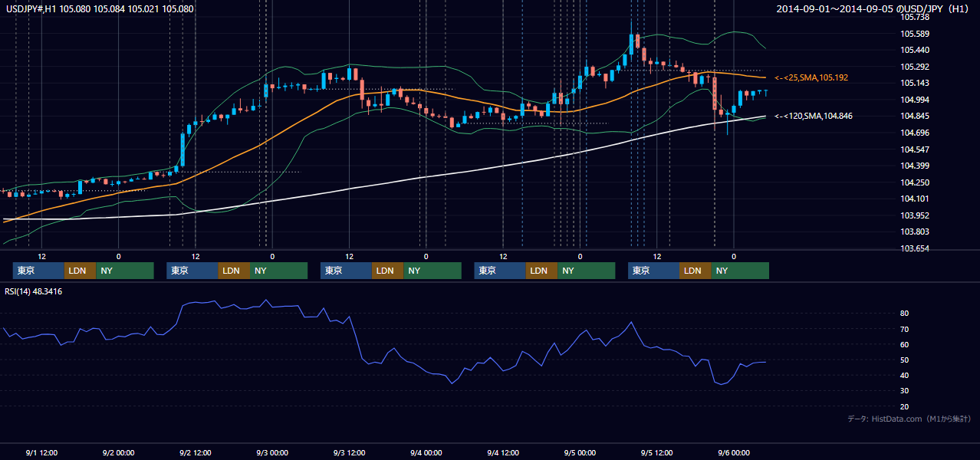Click price axis value 104.101
The image size is (980, 460).
[x=915, y=199]
